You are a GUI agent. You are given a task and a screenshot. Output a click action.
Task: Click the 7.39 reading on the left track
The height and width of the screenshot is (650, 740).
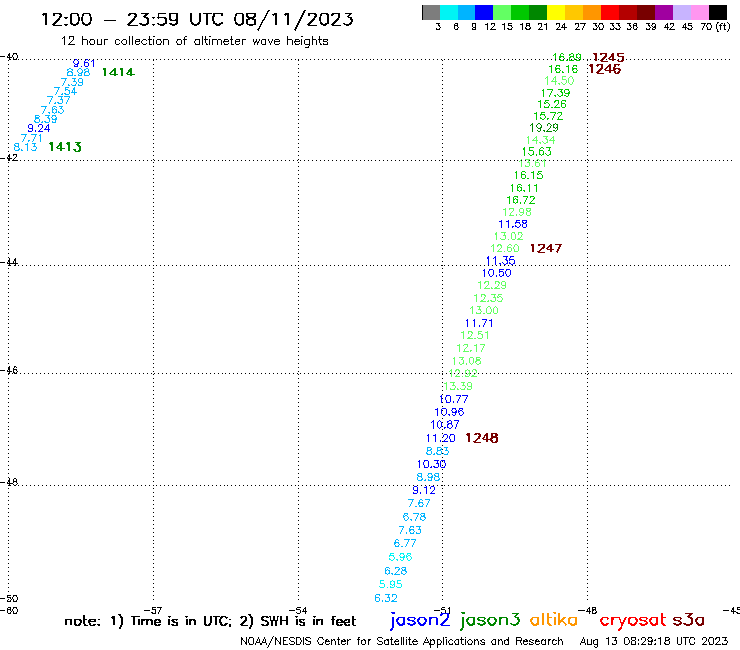72,82
